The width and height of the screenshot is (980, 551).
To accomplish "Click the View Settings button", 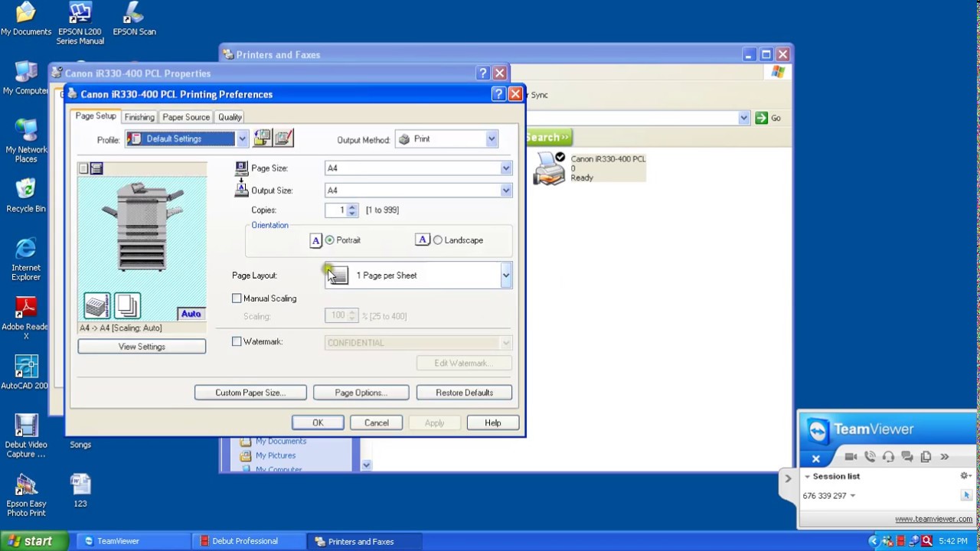I will [142, 347].
